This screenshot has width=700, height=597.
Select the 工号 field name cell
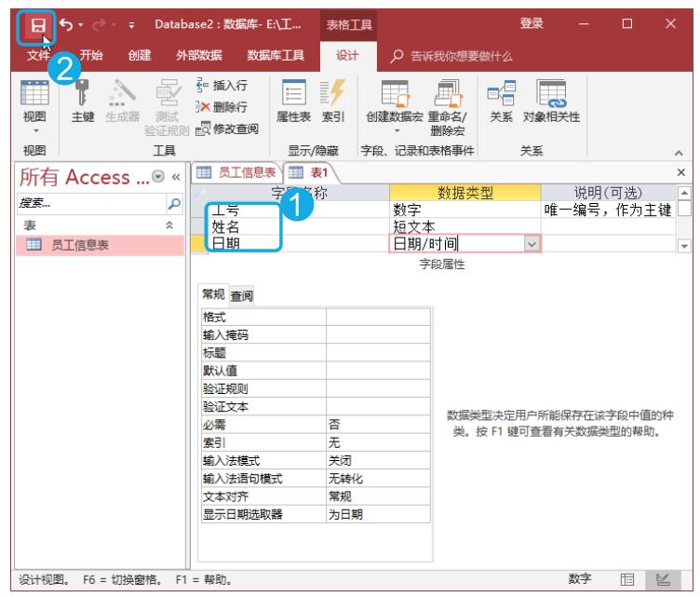[x=298, y=210]
